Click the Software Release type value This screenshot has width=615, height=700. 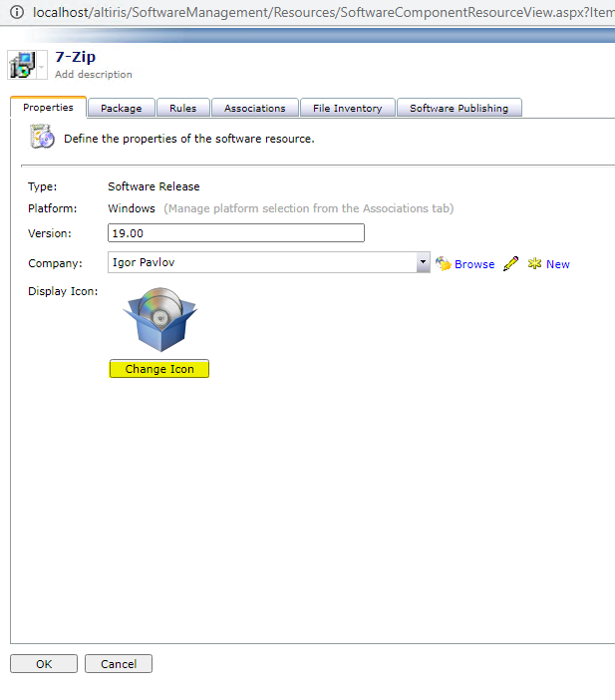coord(154,186)
